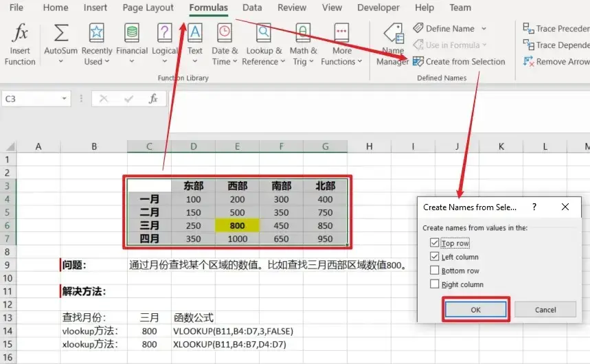The width and height of the screenshot is (590, 364).
Task: Click the Insert Function fx icon
Action: [x=20, y=32]
